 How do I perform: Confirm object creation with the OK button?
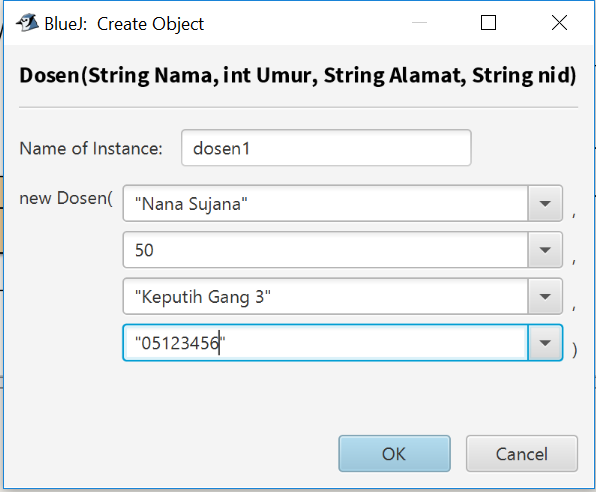click(395, 454)
